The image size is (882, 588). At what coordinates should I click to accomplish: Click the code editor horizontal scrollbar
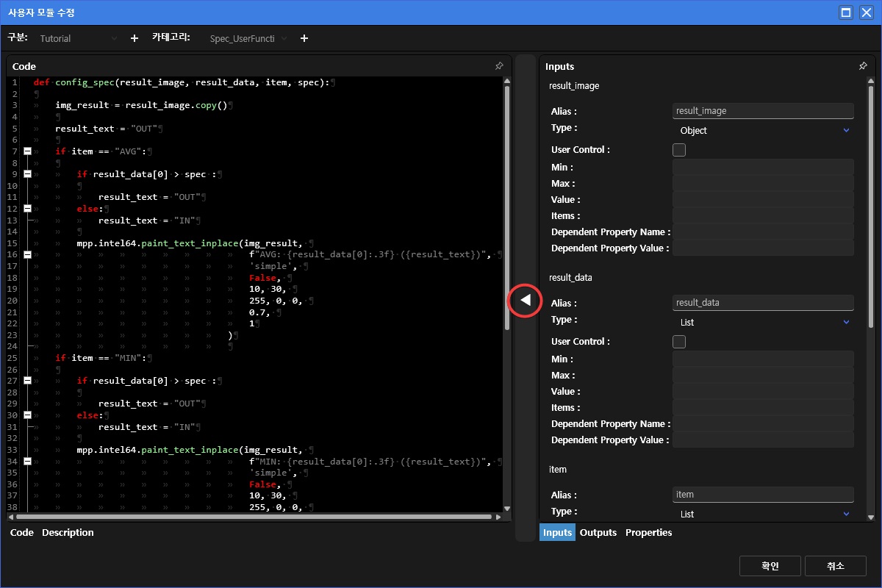(257, 517)
